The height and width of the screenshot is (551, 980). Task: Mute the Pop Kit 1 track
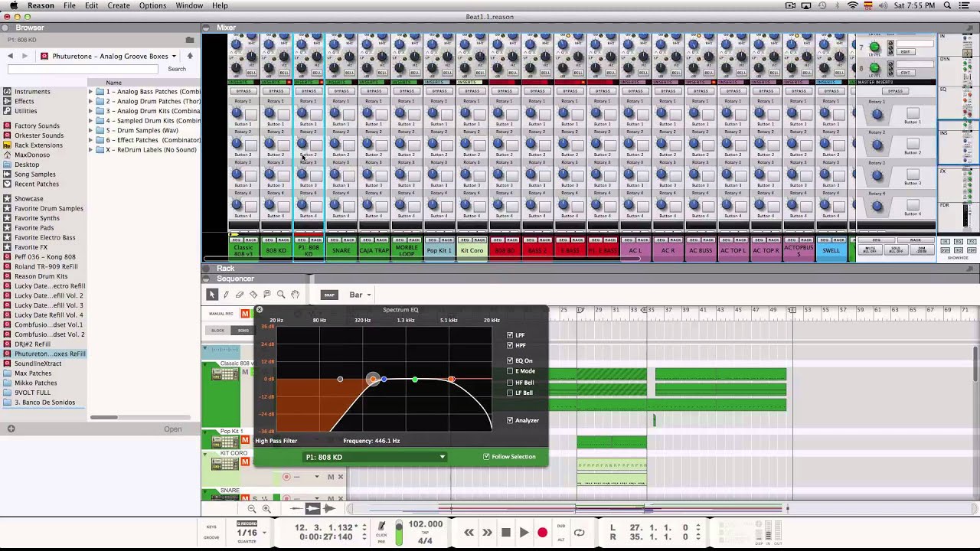pyautogui.click(x=245, y=440)
